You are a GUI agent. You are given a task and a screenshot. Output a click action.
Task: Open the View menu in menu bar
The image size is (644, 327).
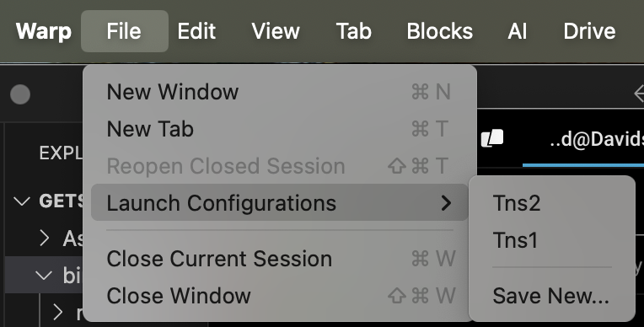[x=276, y=31]
